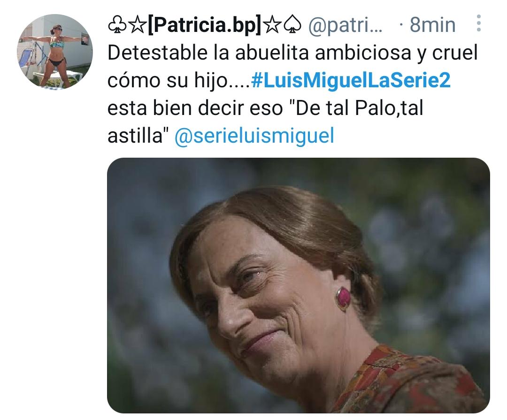
Task: Visit the @serieluismiguel mention
Action: (254, 136)
